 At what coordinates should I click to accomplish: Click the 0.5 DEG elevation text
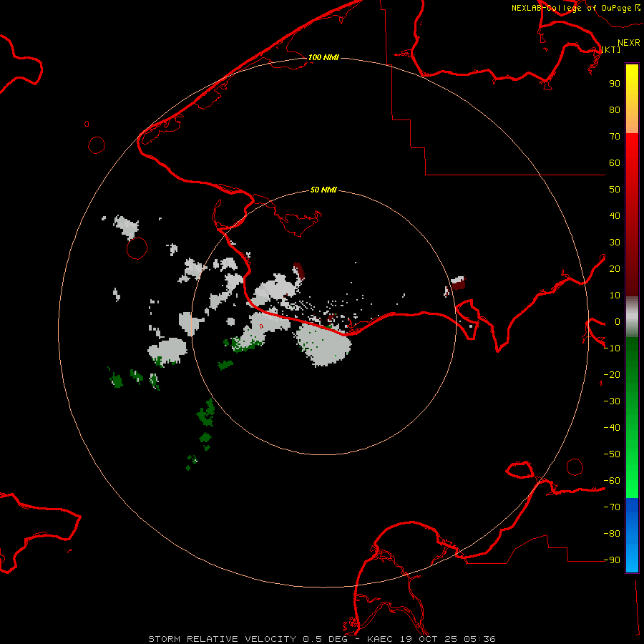pyautogui.click(x=325, y=639)
